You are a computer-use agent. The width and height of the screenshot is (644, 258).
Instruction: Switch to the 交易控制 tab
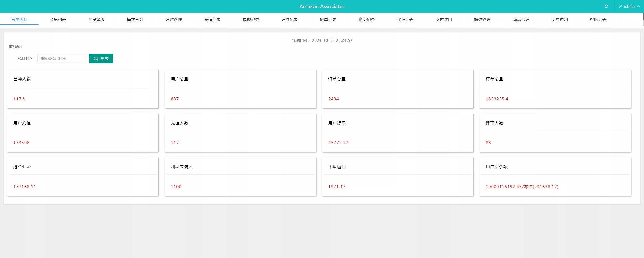[559, 20]
